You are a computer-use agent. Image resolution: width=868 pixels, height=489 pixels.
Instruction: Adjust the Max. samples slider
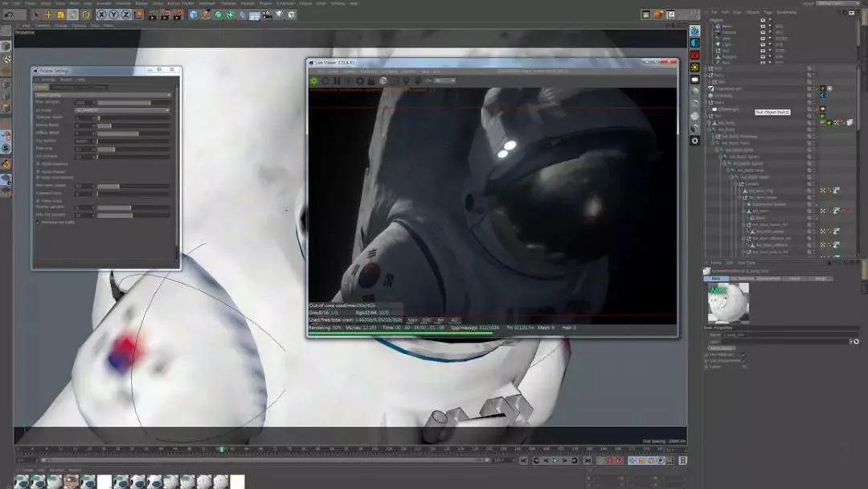click(x=133, y=103)
